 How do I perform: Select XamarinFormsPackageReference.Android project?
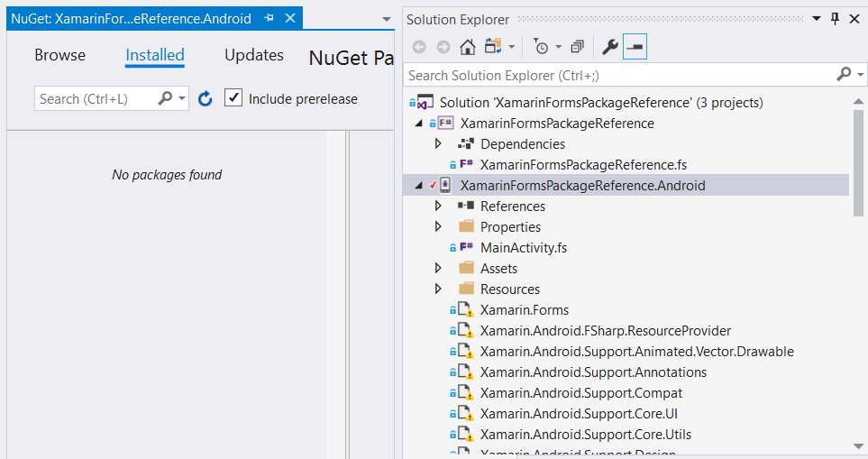click(x=582, y=186)
